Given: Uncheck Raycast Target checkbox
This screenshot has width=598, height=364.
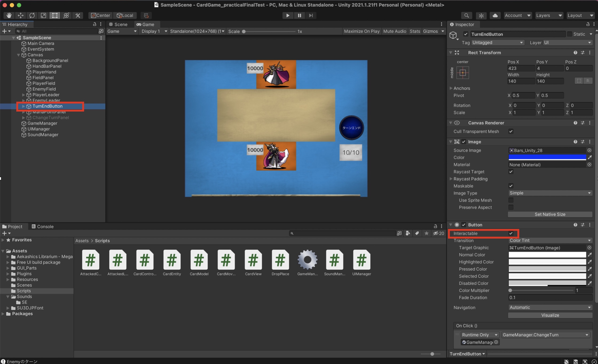Looking at the screenshot, I should point(511,172).
